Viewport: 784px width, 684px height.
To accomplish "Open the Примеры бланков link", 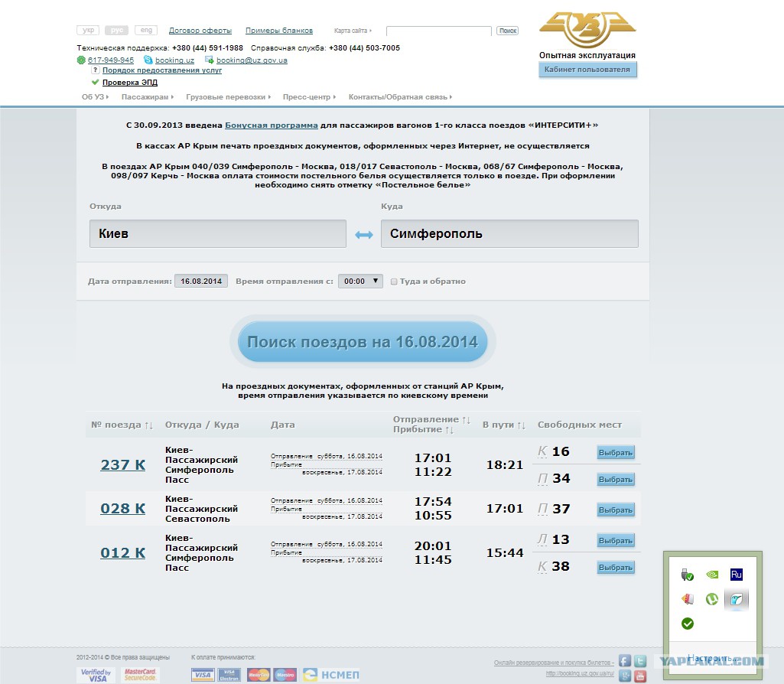I will [279, 31].
